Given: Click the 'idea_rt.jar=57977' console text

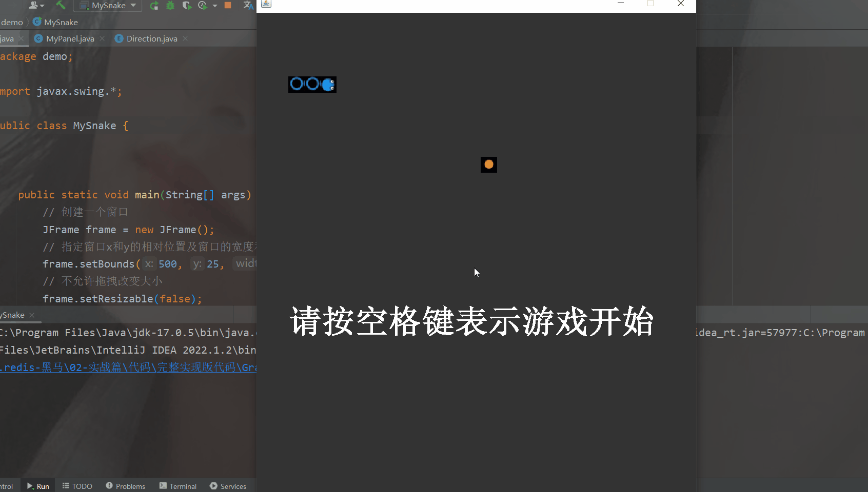Looking at the screenshot, I should tap(746, 333).
